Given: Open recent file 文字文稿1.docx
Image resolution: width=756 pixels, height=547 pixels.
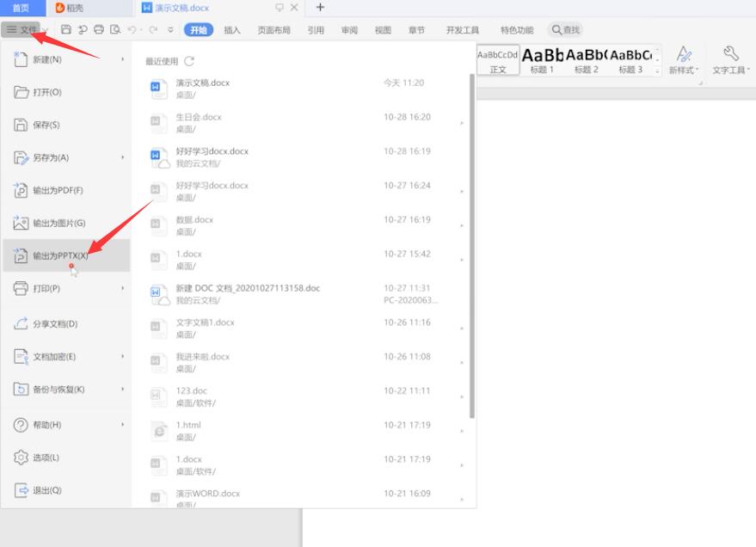Looking at the screenshot, I should pos(305,329).
